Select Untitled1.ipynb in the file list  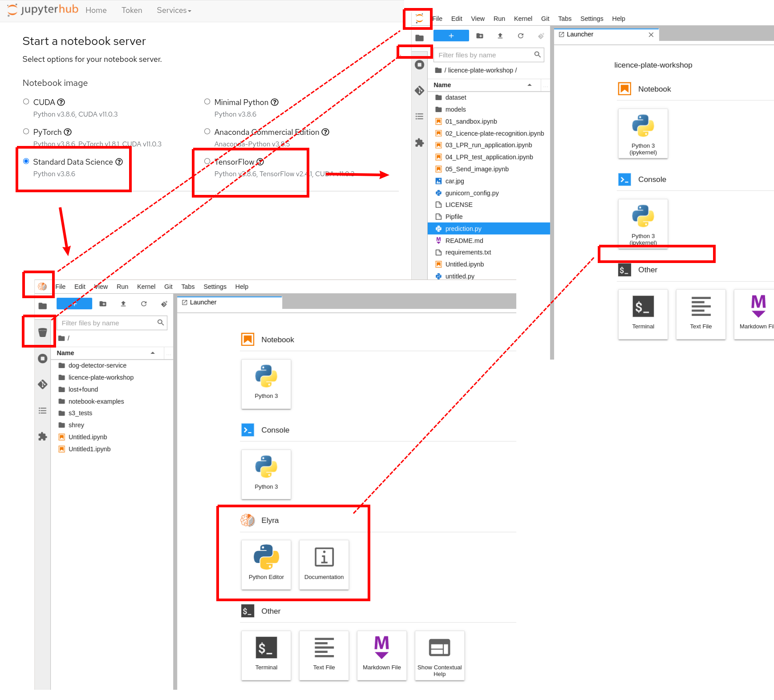[112, 449]
